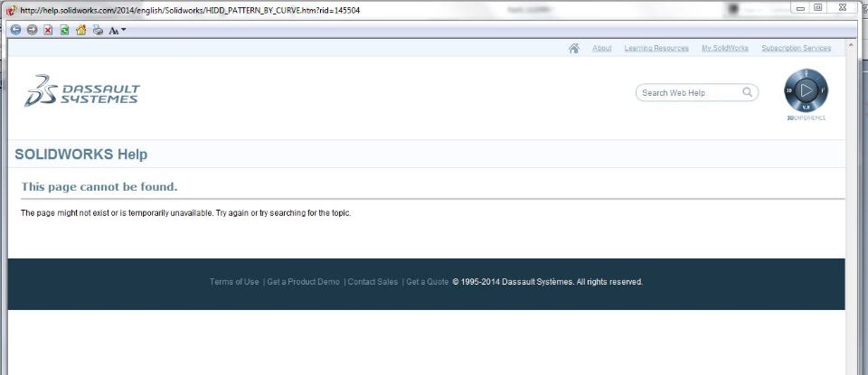Click the SolidWorks help icon in title bar
Viewport: 868px width, 375px height.
[11, 10]
